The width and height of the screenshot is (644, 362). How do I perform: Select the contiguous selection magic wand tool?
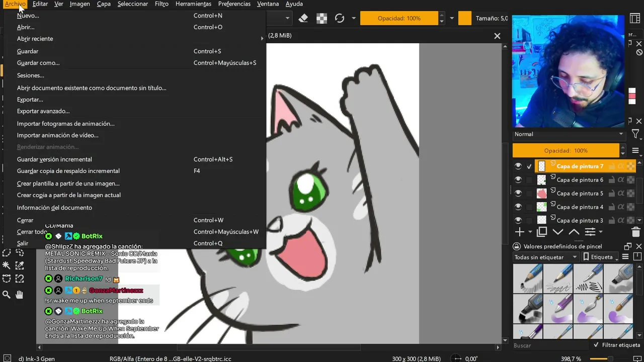click(7, 265)
